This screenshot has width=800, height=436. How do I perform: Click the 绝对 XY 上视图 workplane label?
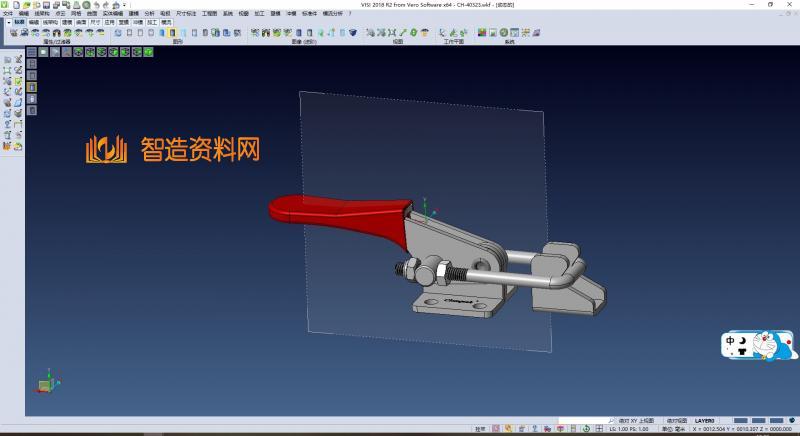point(636,421)
